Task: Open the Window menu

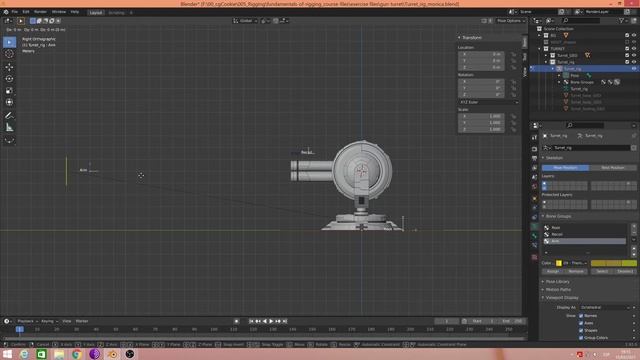Action: [59, 12]
